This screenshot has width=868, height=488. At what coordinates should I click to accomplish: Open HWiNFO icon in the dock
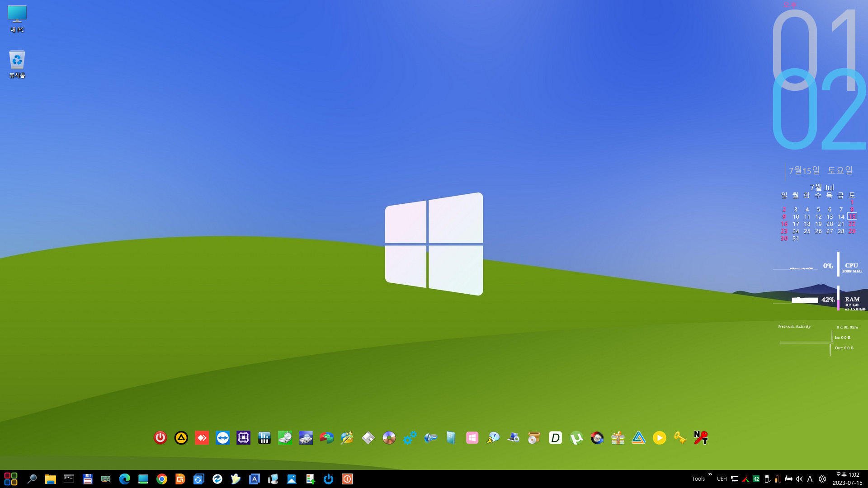click(x=264, y=437)
